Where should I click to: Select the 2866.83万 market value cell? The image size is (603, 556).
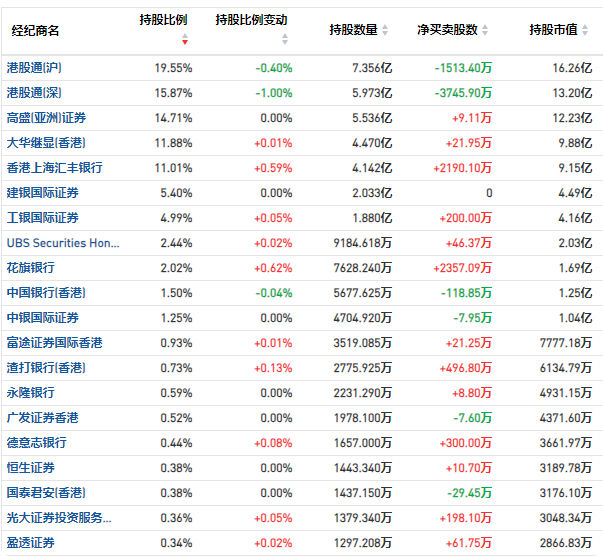click(566, 543)
